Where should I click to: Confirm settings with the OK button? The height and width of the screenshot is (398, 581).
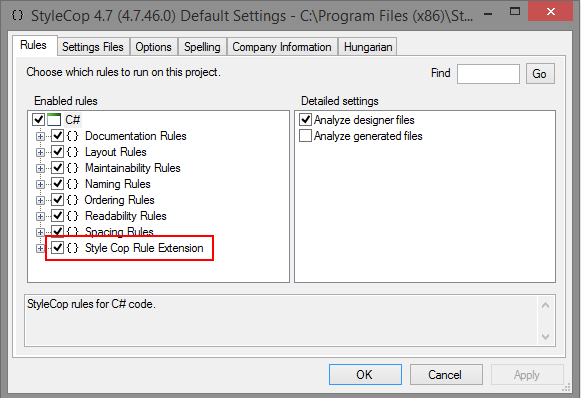click(x=365, y=375)
